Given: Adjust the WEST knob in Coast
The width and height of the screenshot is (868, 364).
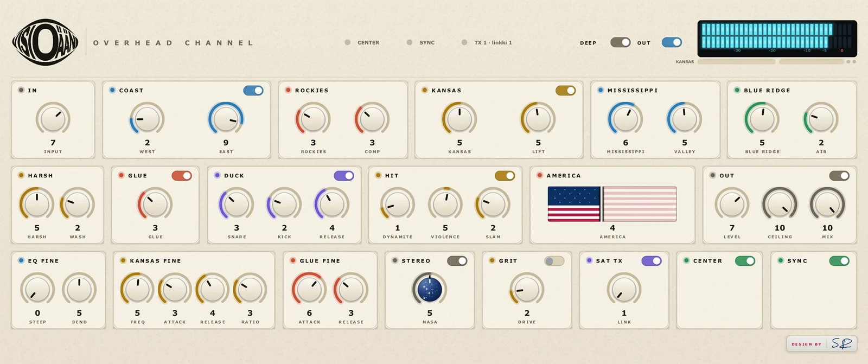Looking at the screenshot, I should 147,119.
